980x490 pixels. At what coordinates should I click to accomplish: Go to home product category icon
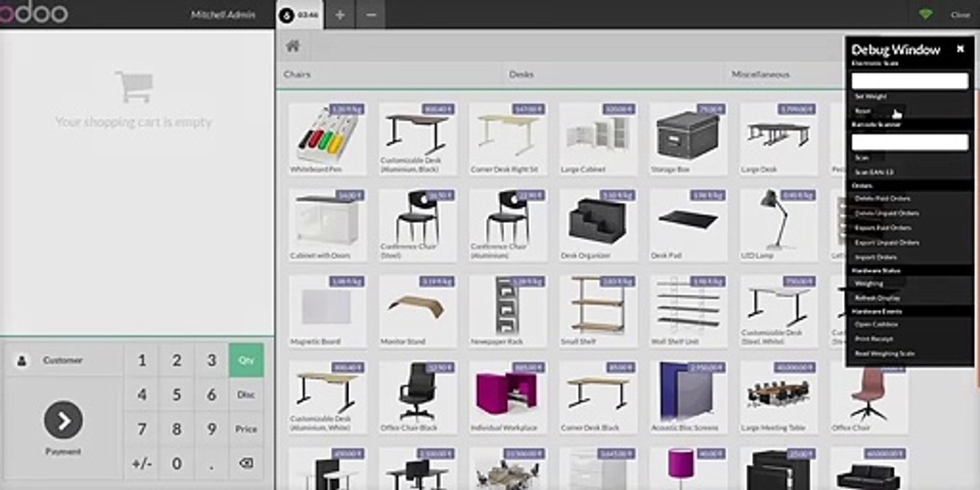(293, 46)
